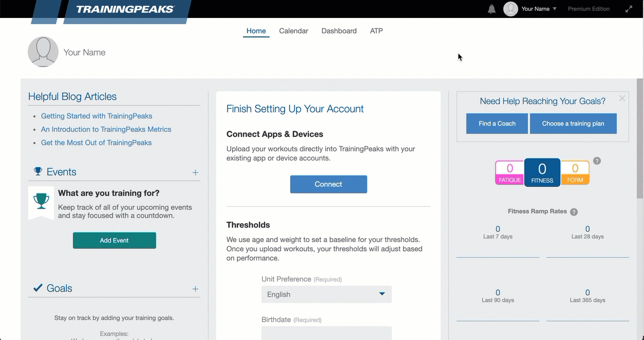Dismiss the Need Help Reaching Your Goals panel

622,98
